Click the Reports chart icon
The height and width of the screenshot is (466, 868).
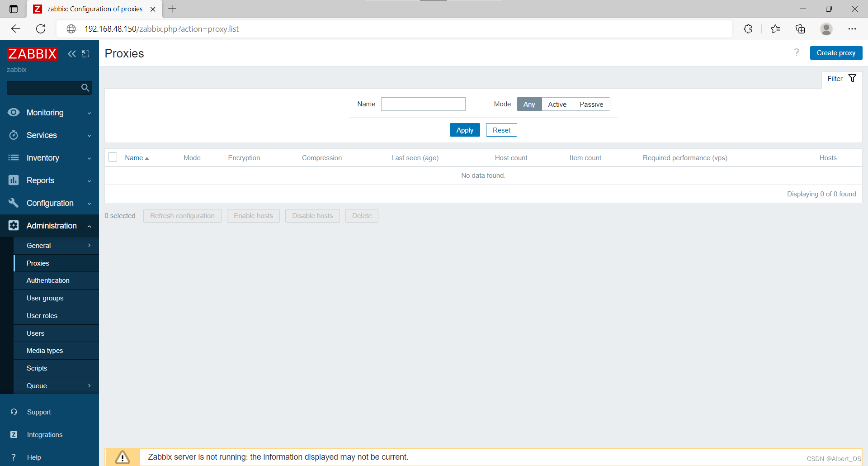tap(14, 180)
